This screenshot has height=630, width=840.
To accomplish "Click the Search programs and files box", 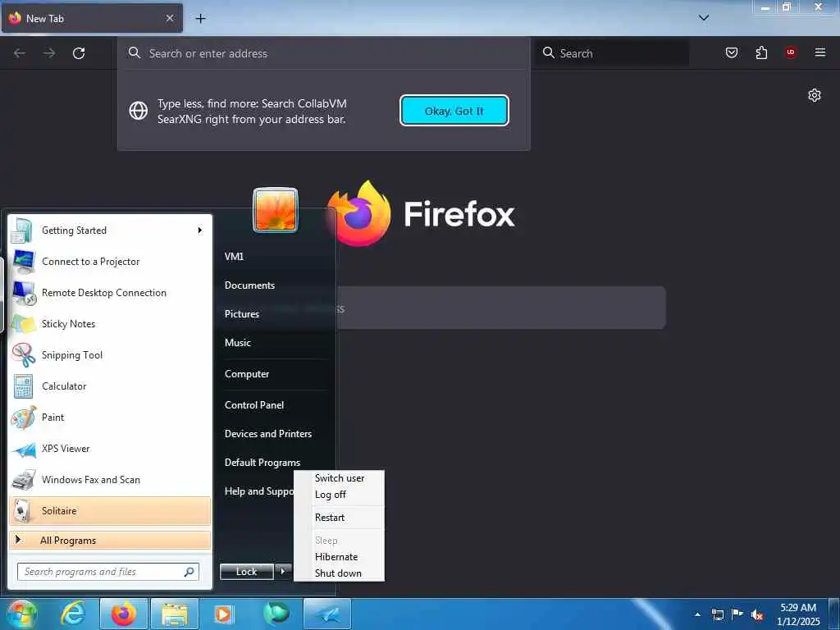I will [x=108, y=572].
